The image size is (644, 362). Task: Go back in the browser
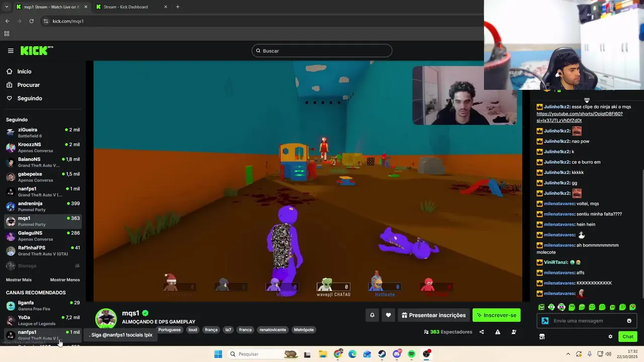[7, 21]
